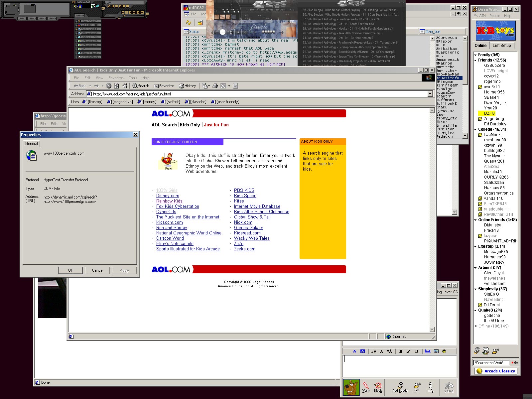Collapse the Friends (12/56) buddy group

pyautogui.click(x=475, y=60)
